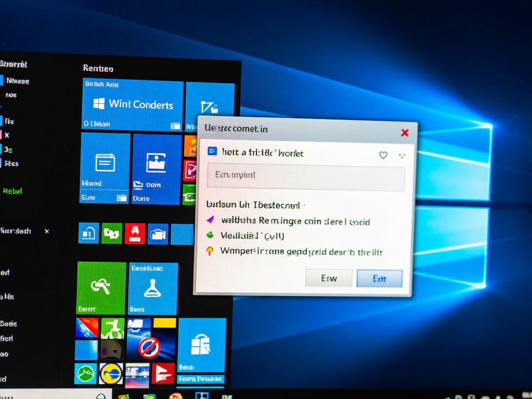
Task: Open the wide "Wint Conderts" start tile
Action: click(x=132, y=105)
